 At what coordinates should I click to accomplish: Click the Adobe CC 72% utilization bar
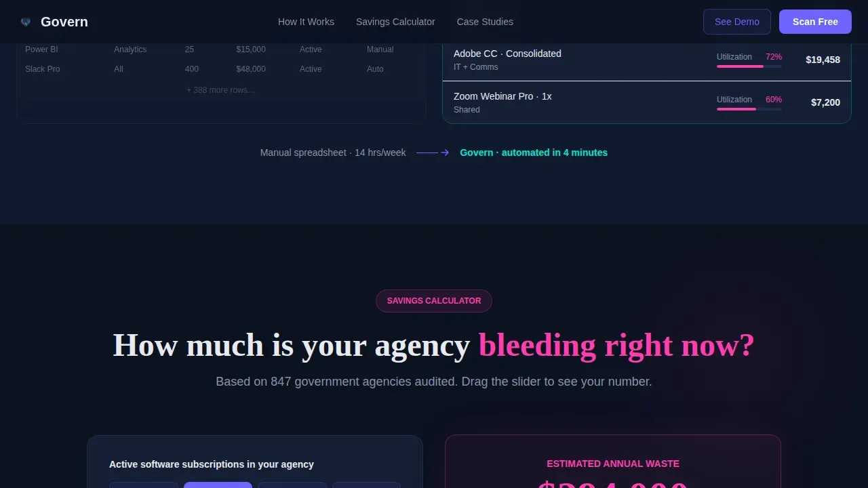pyautogui.click(x=749, y=66)
